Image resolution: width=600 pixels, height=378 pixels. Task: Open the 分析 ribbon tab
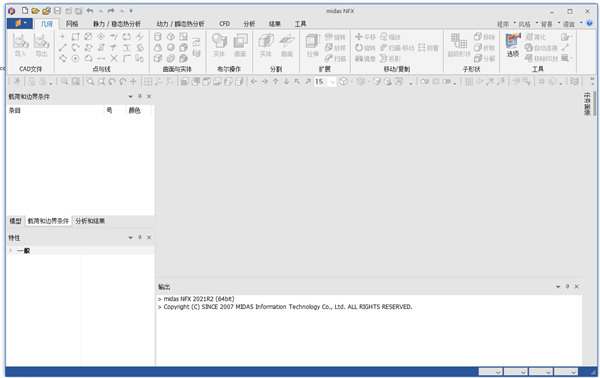(249, 24)
